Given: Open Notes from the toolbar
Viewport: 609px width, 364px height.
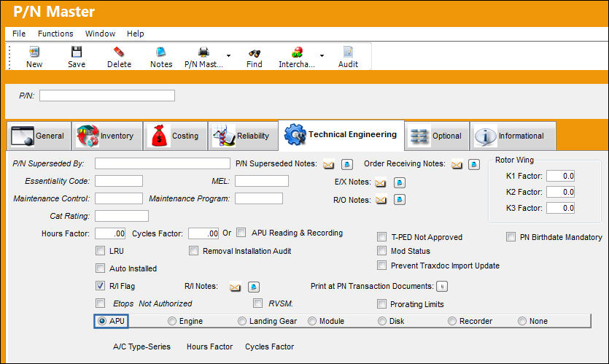Looking at the screenshot, I should [160, 52].
